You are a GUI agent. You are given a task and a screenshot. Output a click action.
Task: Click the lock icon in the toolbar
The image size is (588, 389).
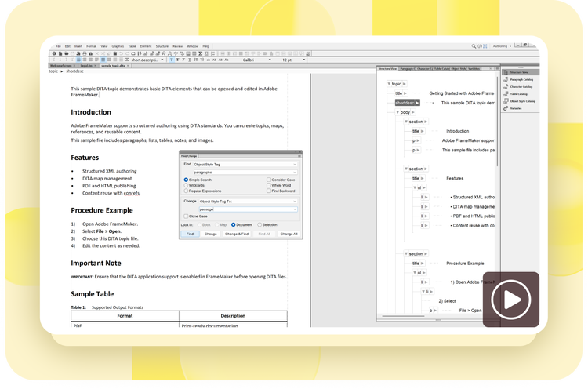[x=90, y=53]
